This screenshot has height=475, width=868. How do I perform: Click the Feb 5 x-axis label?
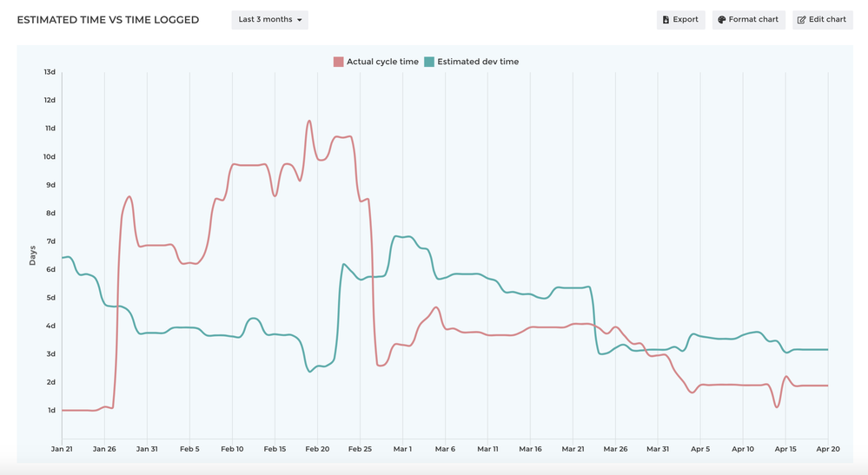[x=189, y=449]
